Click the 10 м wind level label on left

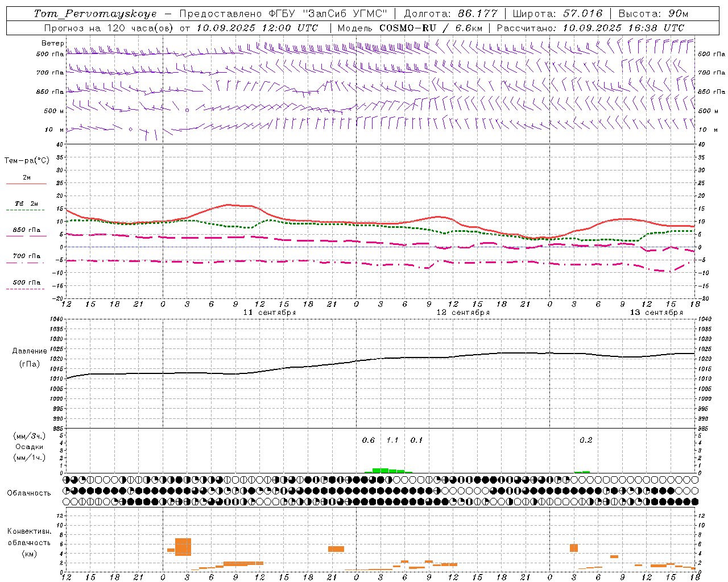click(x=54, y=130)
